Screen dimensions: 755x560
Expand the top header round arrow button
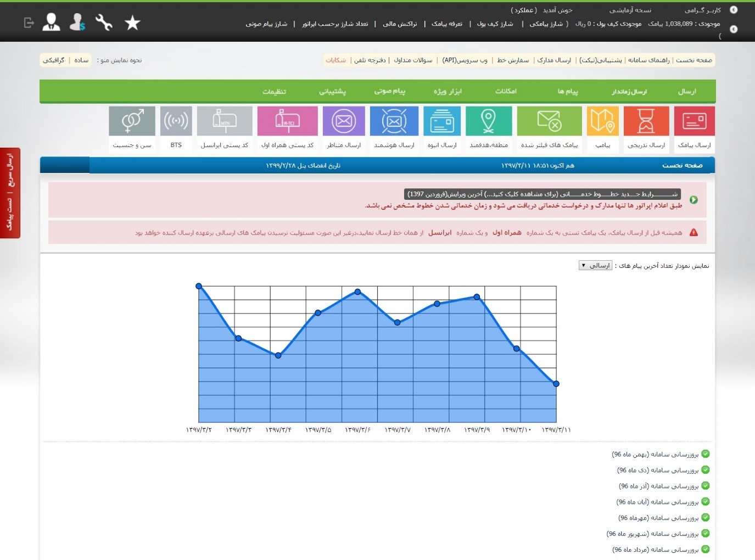coord(733,10)
